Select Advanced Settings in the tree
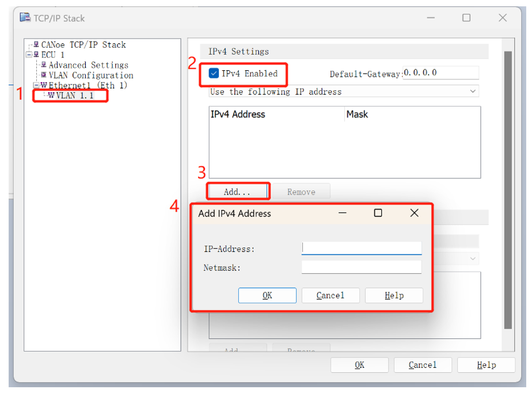 click(x=89, y=65)
